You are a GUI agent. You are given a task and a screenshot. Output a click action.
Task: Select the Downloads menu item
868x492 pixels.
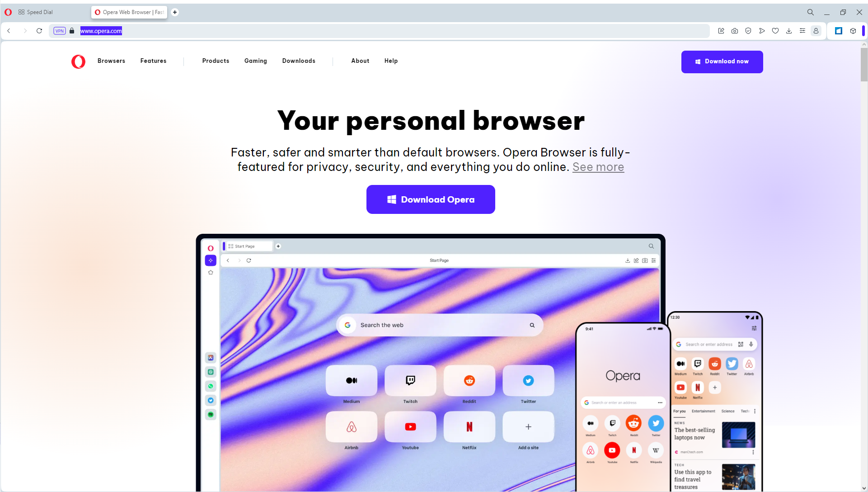[299, 61]
